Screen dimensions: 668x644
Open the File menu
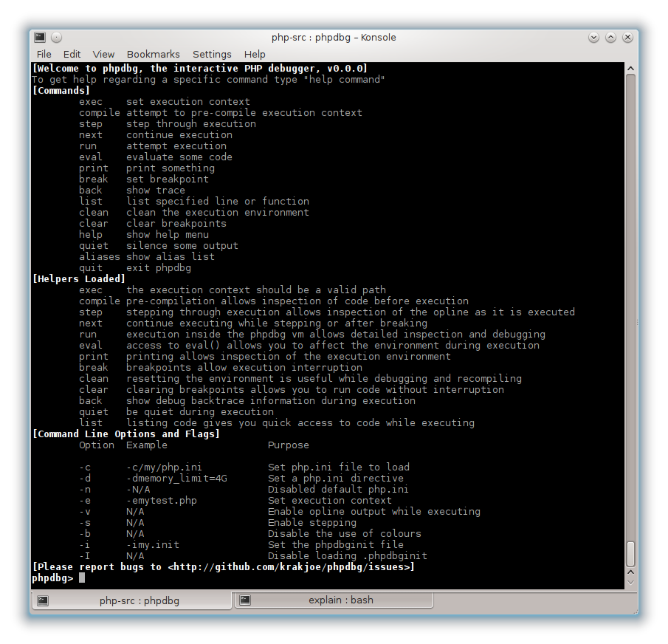pos(44,54)
